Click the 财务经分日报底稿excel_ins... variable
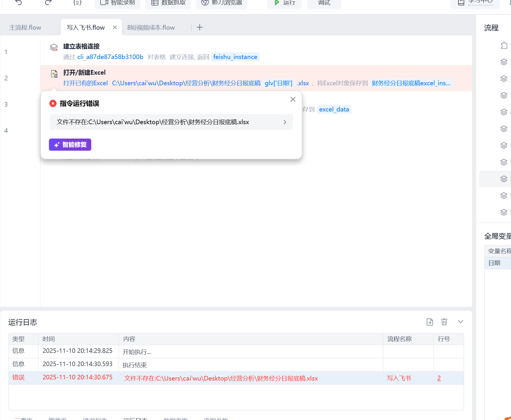This screenshot has width=511, height=420. pos(411,83)
